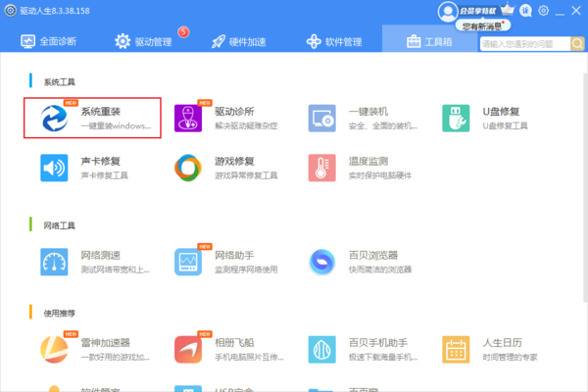The image size is (588, 392).
Task: Start the 网络测速 network speed test
Action: click(x=95, y=262)
